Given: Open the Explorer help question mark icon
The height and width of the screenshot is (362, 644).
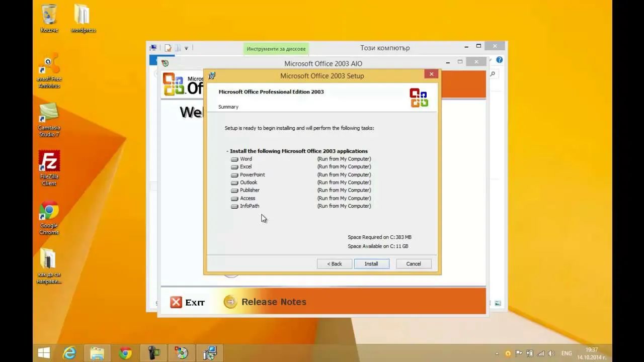Looking at the screenshot, I should pyautogui.click(x=499, y=60).
